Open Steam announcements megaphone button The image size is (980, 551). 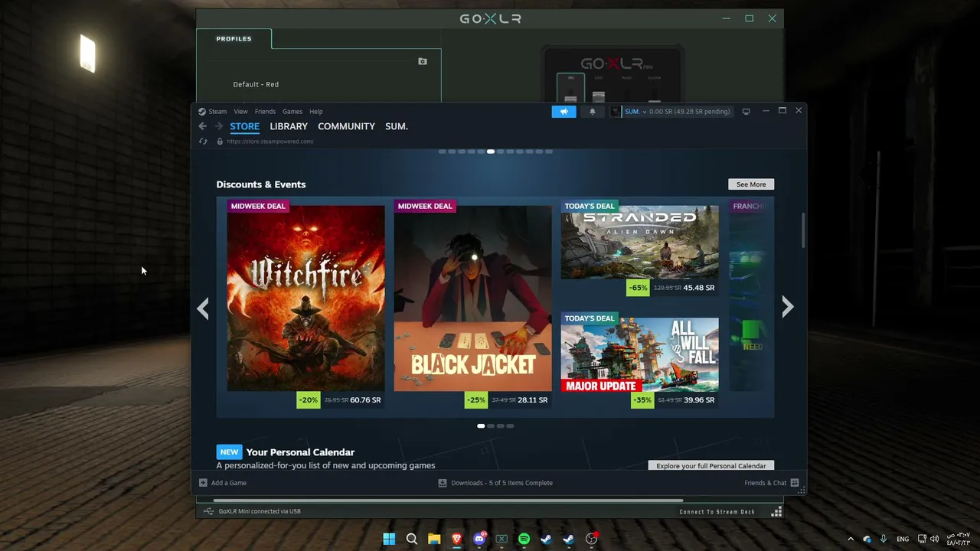point(563,112)
